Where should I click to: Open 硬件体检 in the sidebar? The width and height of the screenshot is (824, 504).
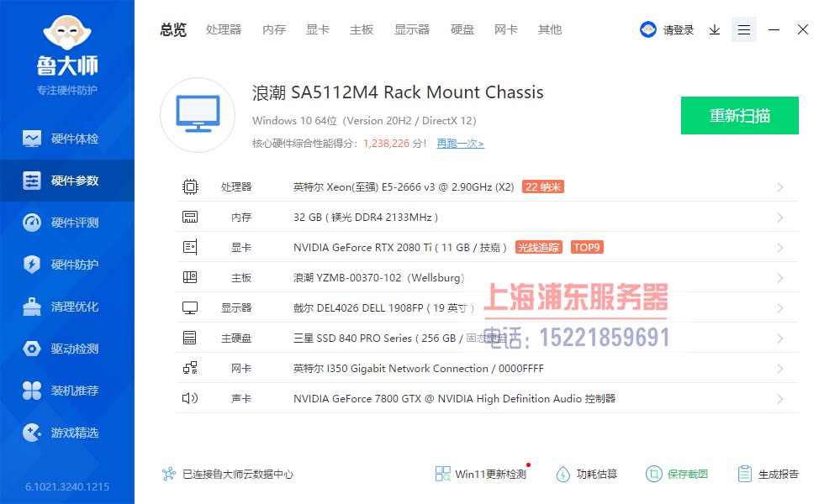66,139
